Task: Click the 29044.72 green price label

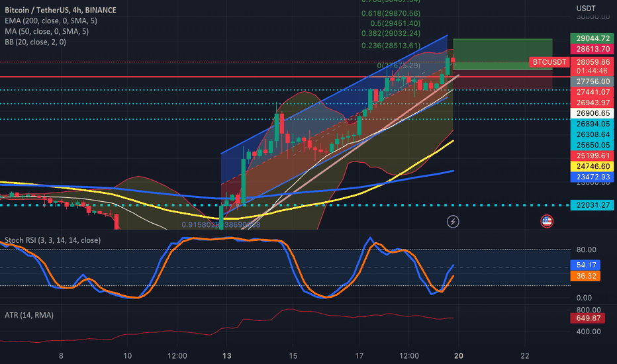Action: pos(593,38)
